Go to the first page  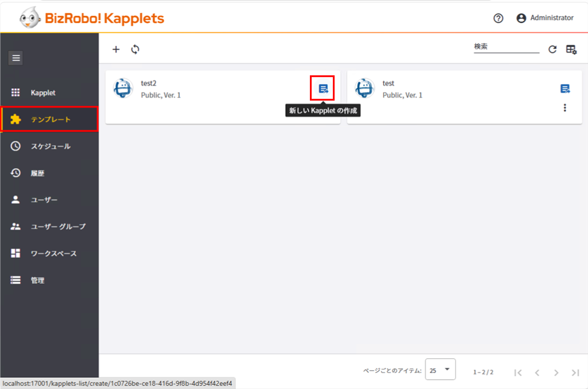point(518,373)
